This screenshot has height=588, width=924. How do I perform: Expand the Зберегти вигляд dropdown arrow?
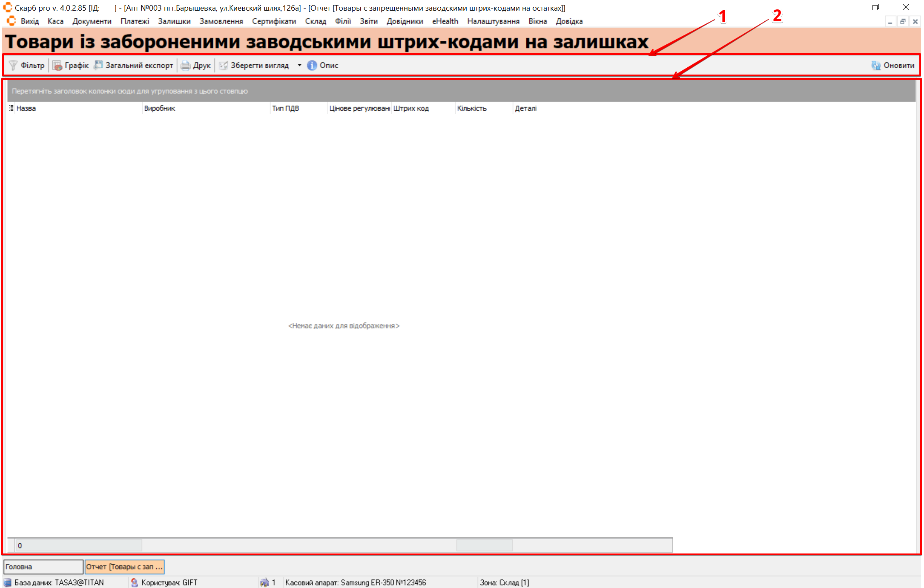[x=299, y=65]
